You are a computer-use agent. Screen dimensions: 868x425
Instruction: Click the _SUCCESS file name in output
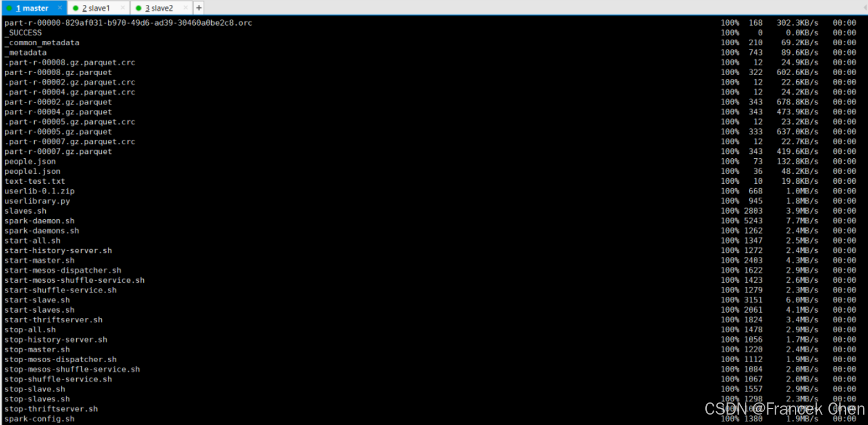tap(23, 32)
